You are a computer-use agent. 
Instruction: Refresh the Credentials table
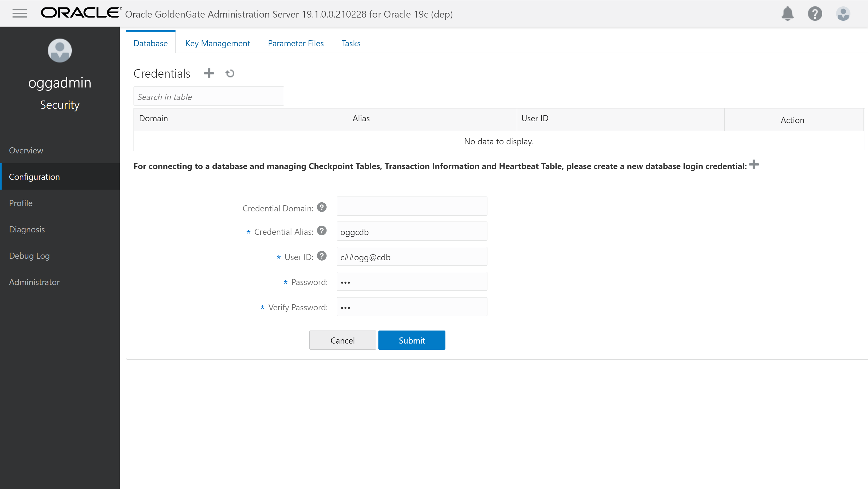[230, 73]
